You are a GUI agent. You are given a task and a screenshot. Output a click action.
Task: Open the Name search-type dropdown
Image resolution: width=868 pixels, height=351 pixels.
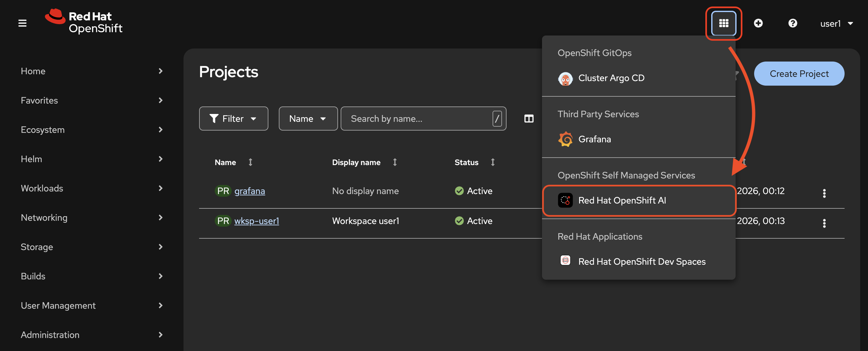(308, 119)
